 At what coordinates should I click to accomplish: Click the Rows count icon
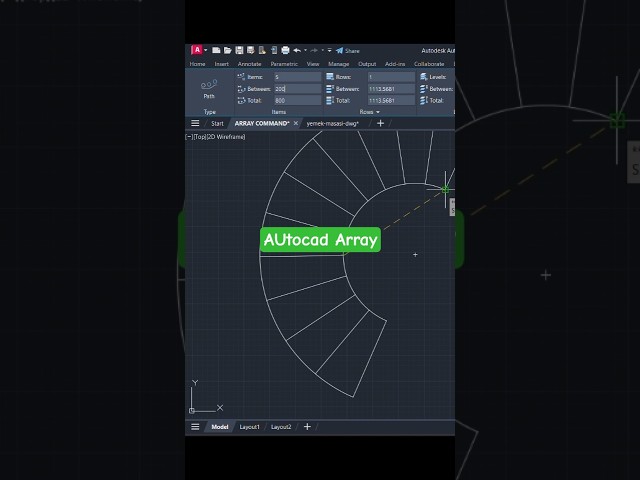pyautogui.click(x=330, y=77)
